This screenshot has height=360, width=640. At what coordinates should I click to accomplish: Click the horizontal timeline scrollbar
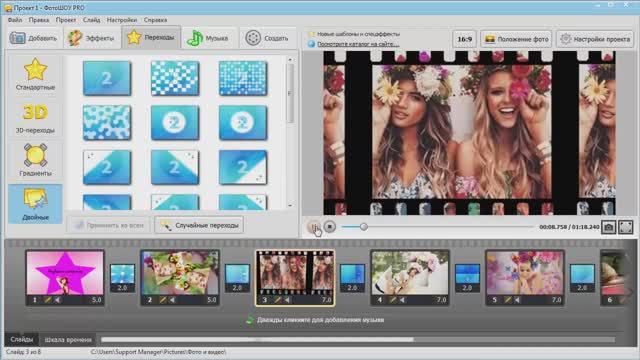point(257,339)
